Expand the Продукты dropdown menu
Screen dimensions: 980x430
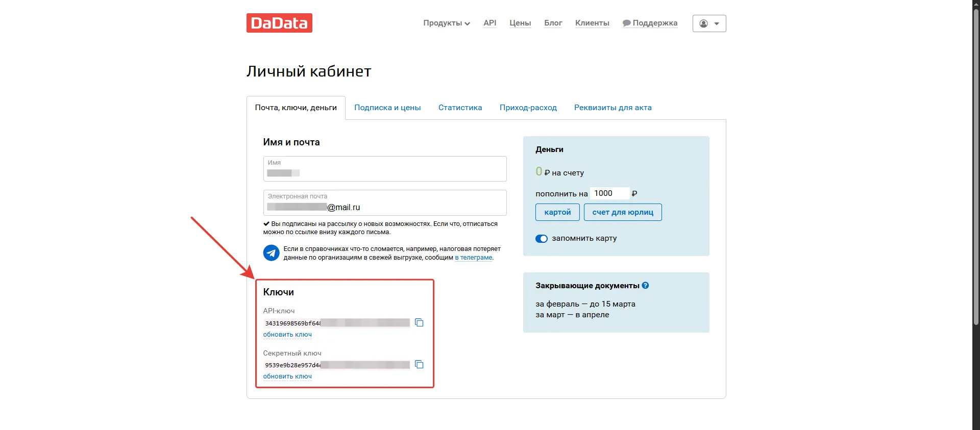[x=446, y=23]
